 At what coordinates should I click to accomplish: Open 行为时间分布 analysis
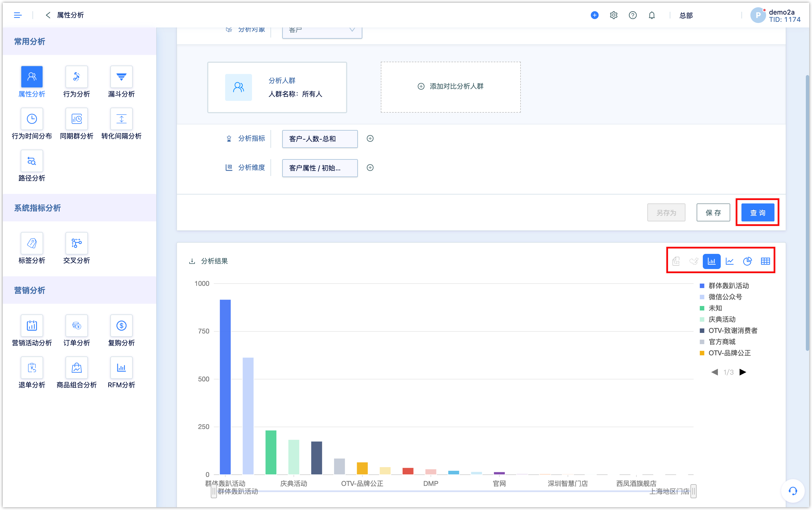[x=32, y=124]
